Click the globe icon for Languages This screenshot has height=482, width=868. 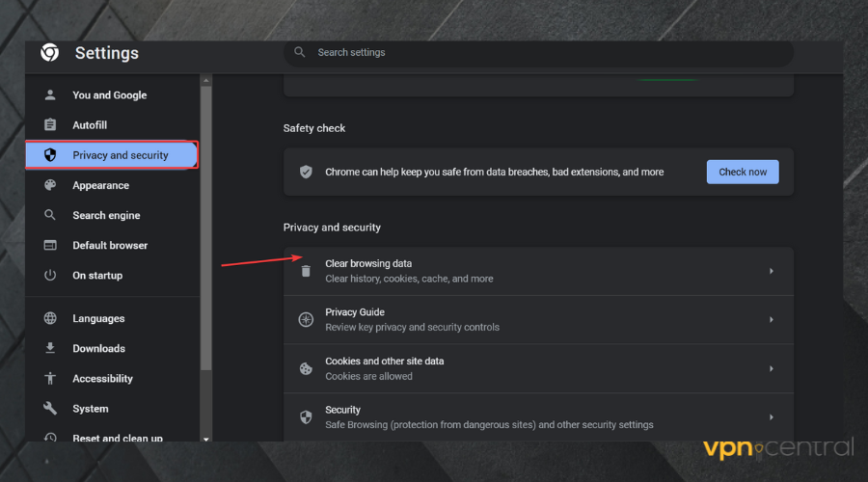(x=50, y=318)
